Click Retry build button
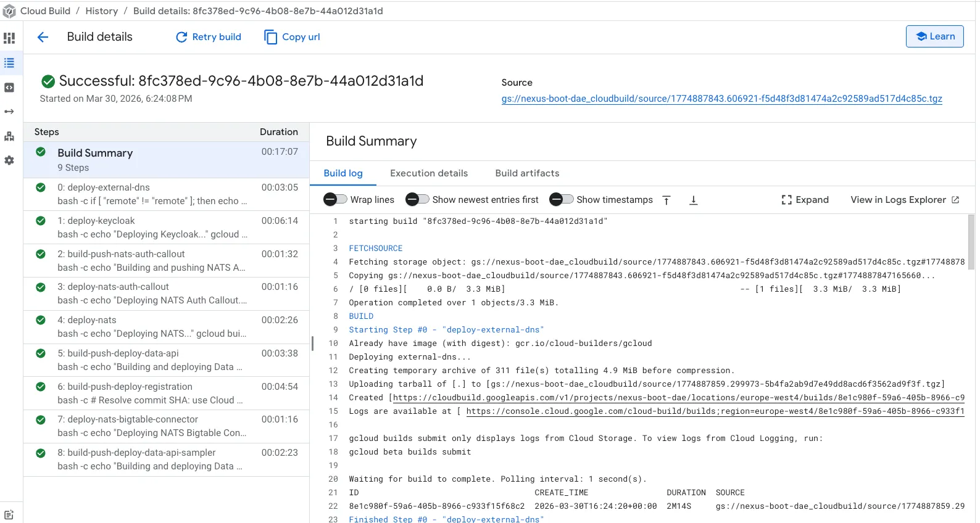 click(x=209, y=37)
